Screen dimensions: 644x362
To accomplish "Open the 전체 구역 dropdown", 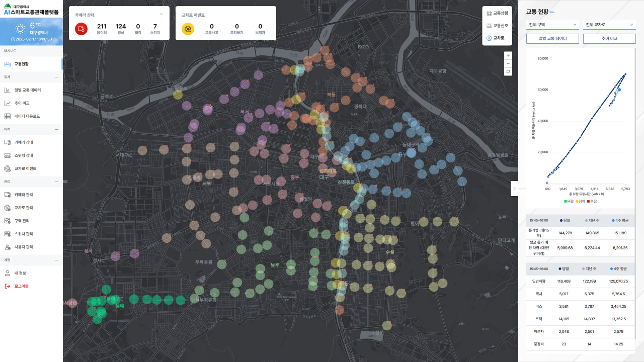I will tap(553, 25).
